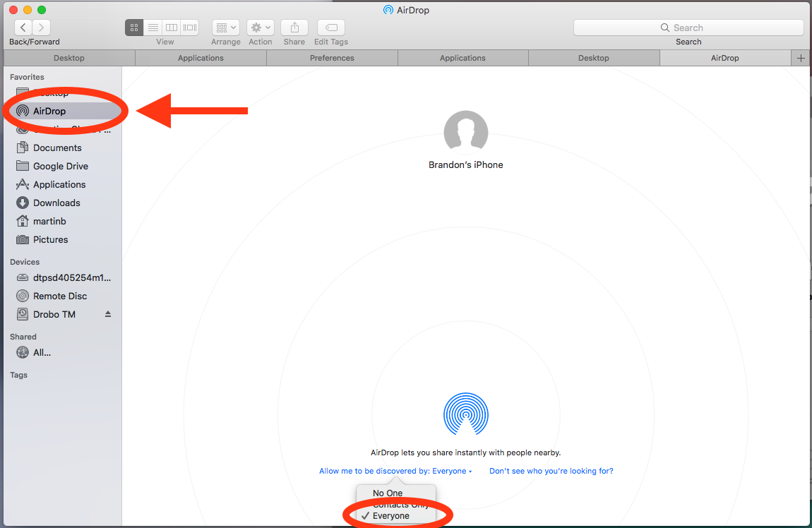Click the Edit Tags toolbar button
The height and width of the screenshot is (528, 812).
[331, 28]
